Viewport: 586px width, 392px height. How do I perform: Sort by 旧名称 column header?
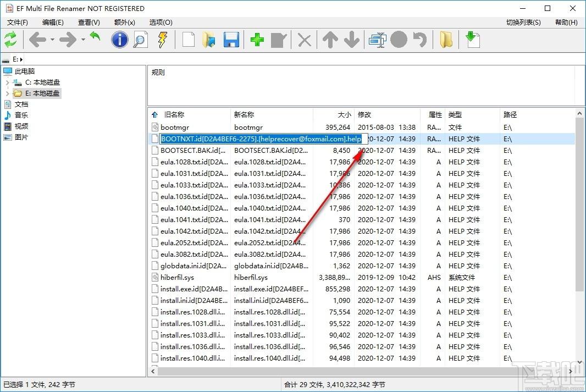click(174, 115)
